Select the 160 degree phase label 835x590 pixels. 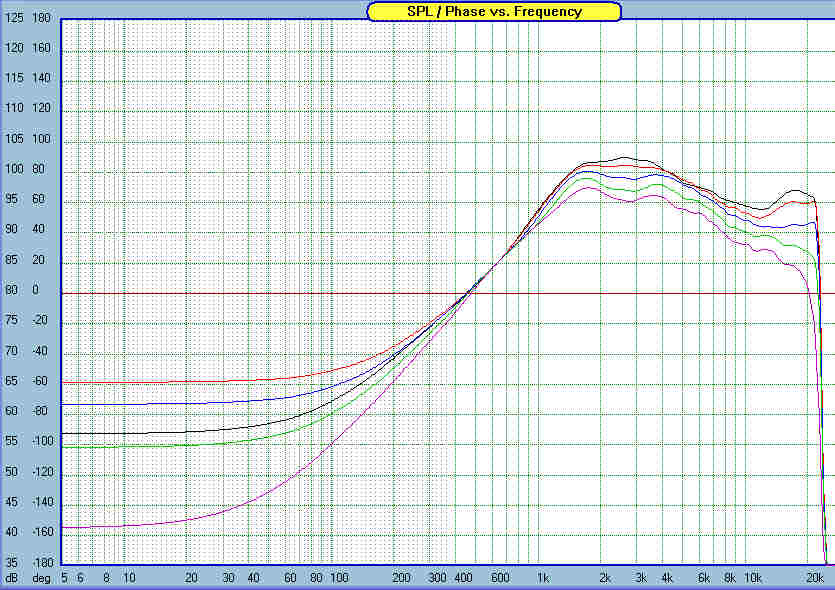[x=42, y=47]
